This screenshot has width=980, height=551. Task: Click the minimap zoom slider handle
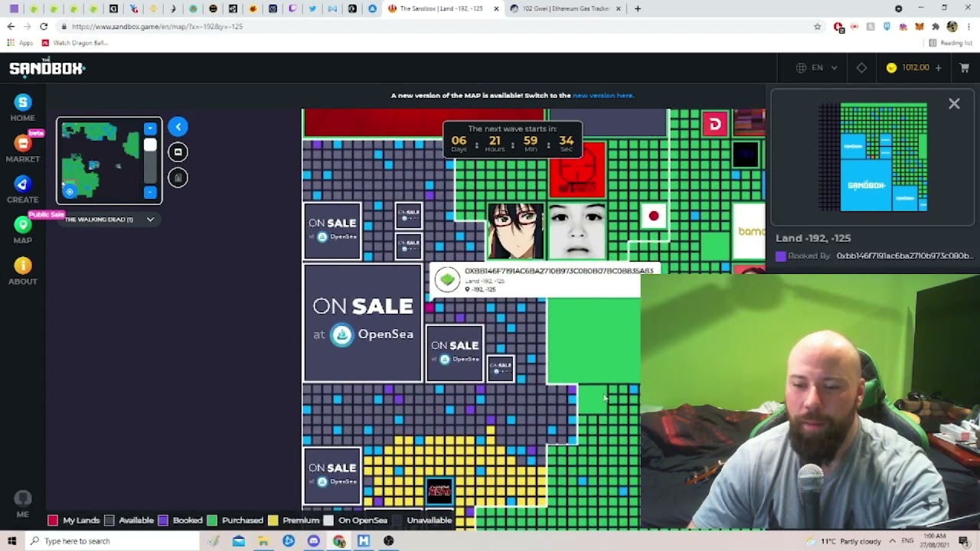150,145
